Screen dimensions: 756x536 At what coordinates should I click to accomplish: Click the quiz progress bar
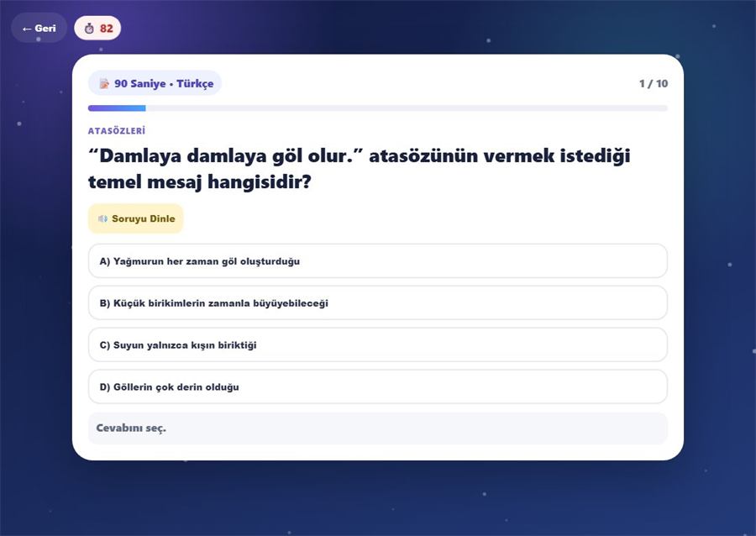coord(377,108)
